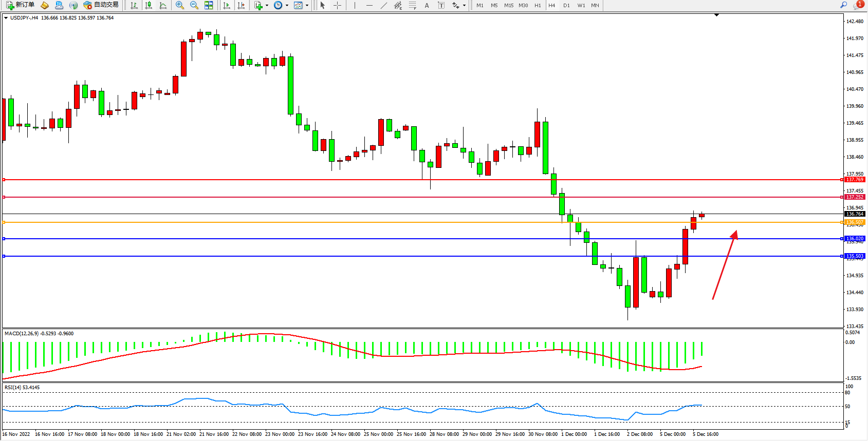Screen dimensions: 868x441
Task: Switch to the D1 timeframe
Action: coord(566,5)
